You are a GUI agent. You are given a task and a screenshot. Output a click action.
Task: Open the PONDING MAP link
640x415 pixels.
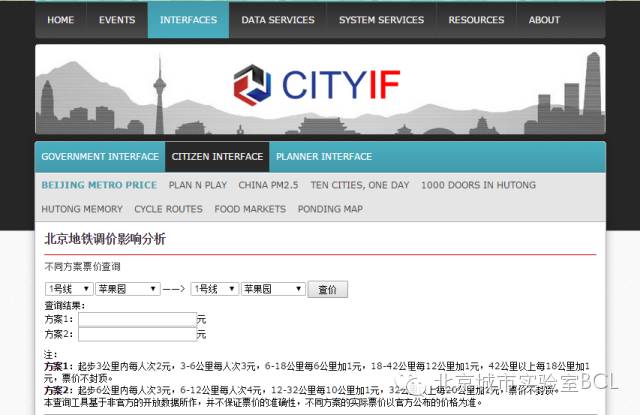[x=330, y=209]
